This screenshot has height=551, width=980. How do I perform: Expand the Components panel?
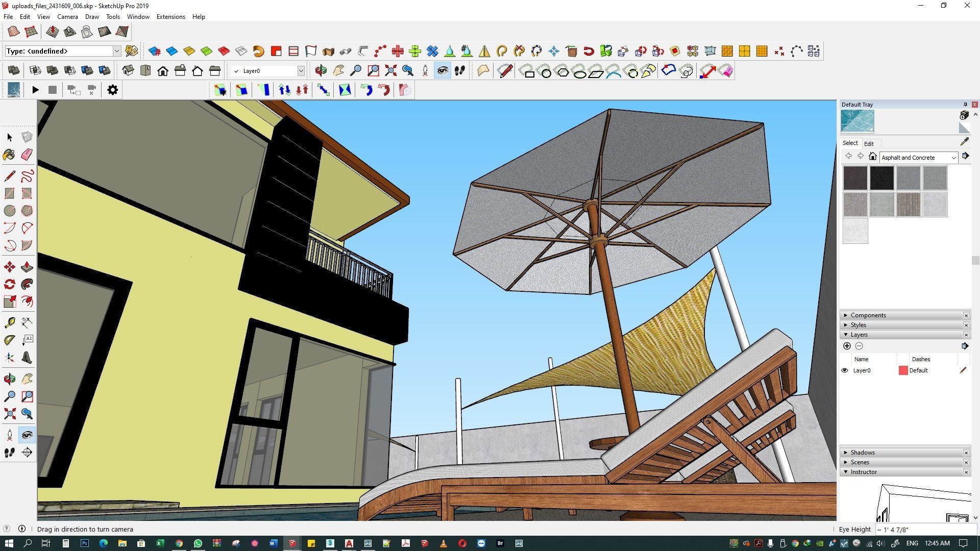[868, 315]
